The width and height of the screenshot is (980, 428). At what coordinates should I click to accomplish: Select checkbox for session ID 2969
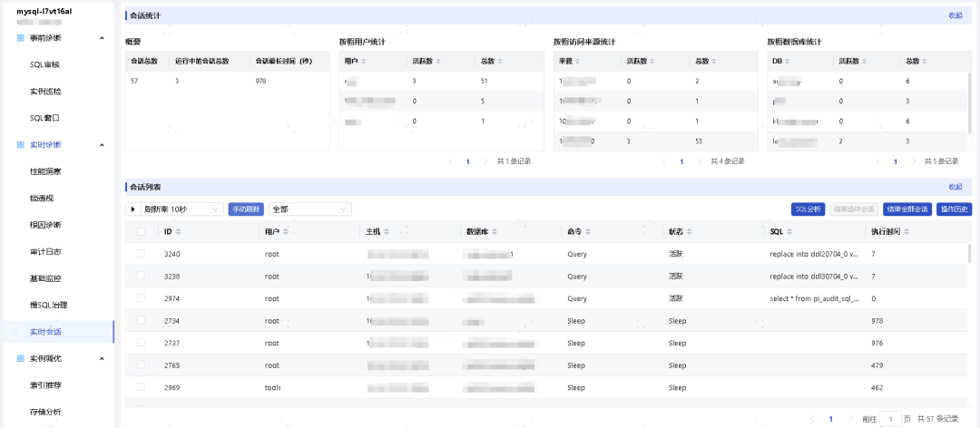point(142,387)
